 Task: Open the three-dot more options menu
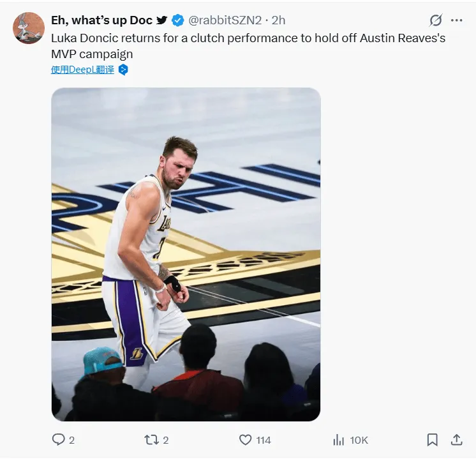pos(457,20)
